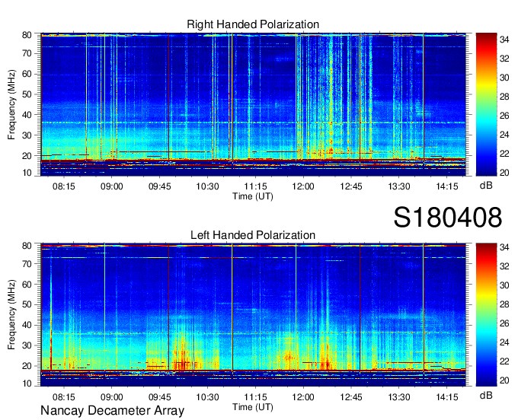Viewport: 518px width, 420px height.
Task: Click the 14:15 time tick of Right Handed plot
Action: 447,186
